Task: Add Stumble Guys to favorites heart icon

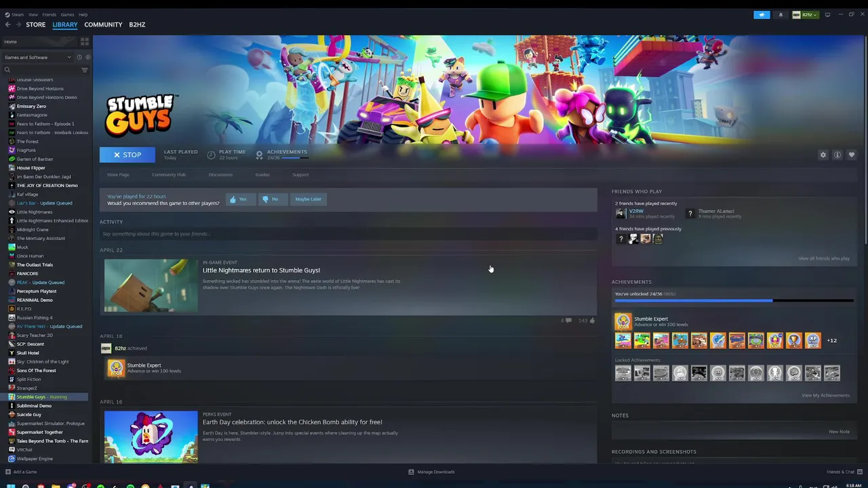Action: (852, 155)
